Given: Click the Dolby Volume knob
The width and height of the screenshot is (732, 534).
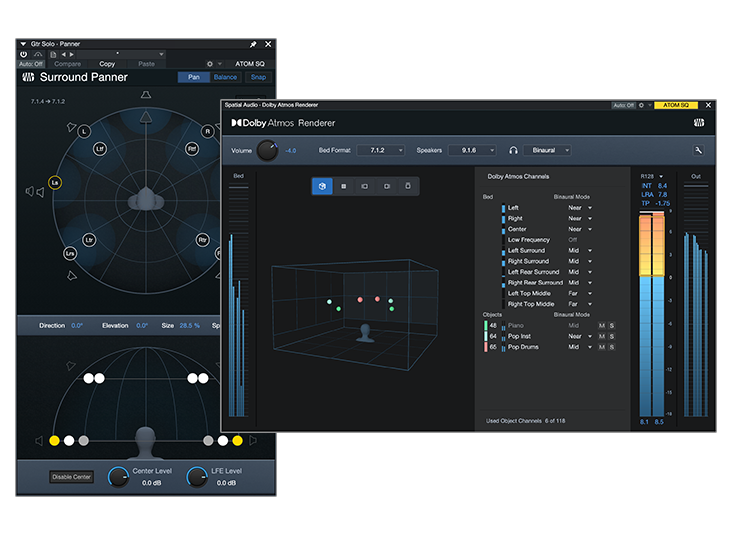Looking at the screenshot, I should click(x=268, y=150).
